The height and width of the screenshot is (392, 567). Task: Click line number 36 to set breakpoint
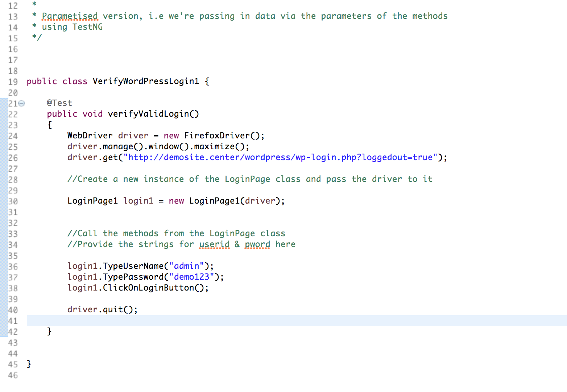click(x=13, y=266)
